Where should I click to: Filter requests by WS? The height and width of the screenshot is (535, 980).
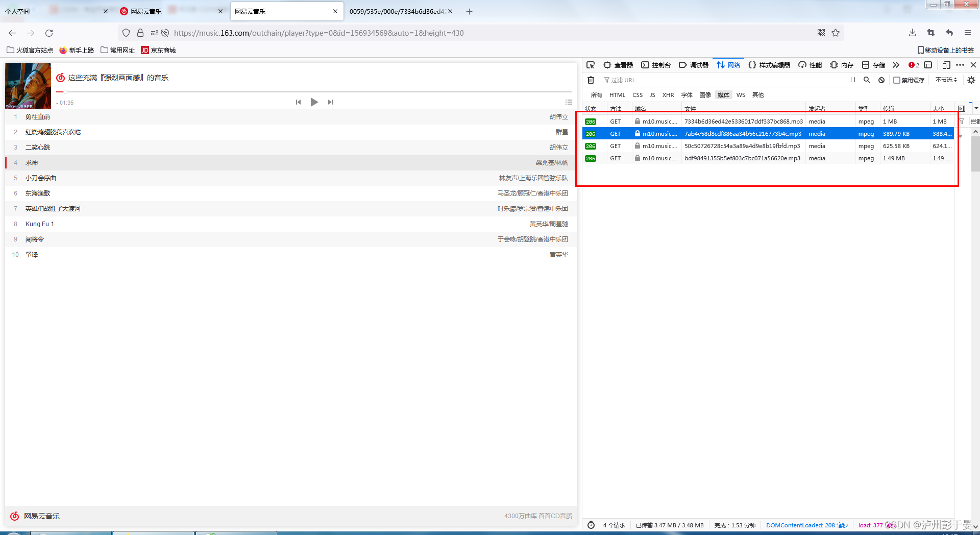click(741, 95)
